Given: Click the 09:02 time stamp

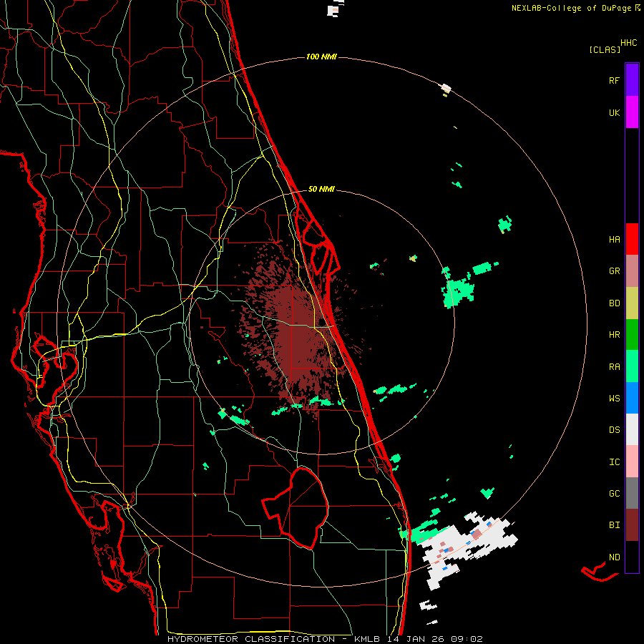Looking at the screenshot, I should coord(467,639).
